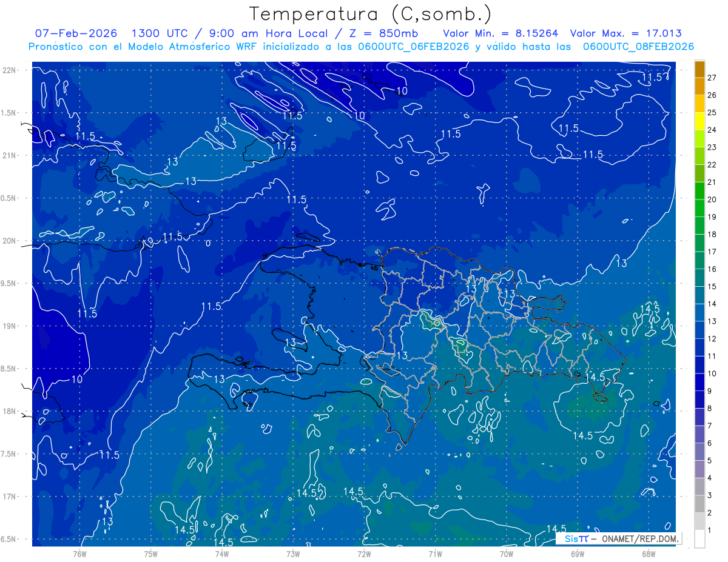Click the 69W longitude axis label
728x562 pixels.
tap(578, 554)
